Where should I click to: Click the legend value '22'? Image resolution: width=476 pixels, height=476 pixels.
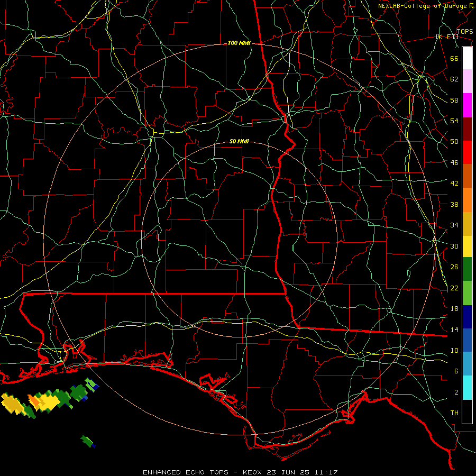click(x=454, y=288)
